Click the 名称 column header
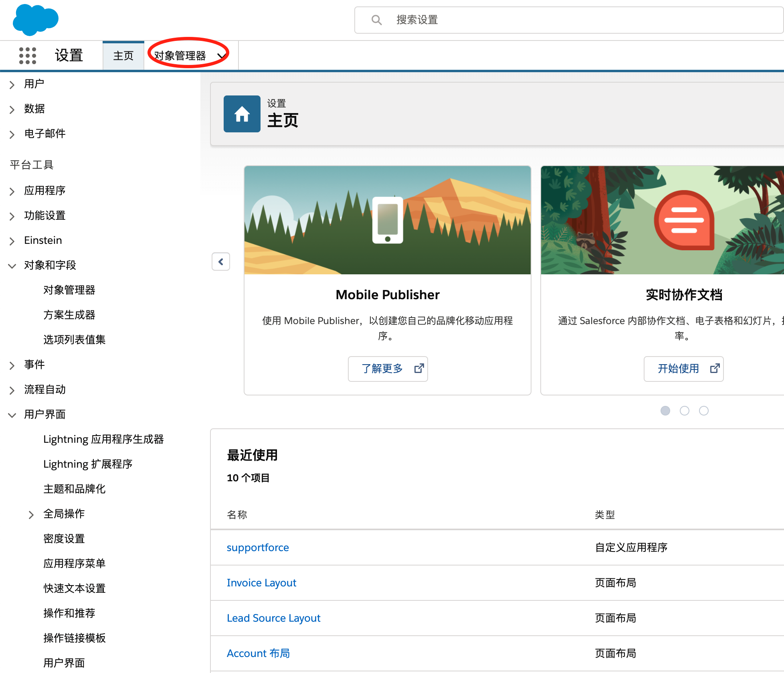The width and height of the screenshot is (784, 673). click(237, 515)
